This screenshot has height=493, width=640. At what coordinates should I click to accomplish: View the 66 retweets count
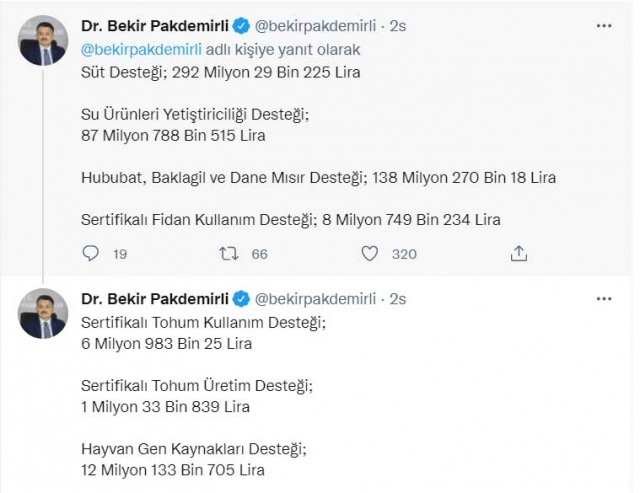point(260,254)
